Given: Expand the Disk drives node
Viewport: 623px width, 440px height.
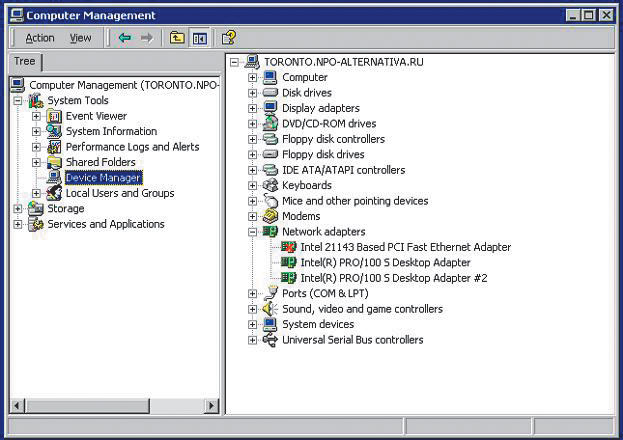Looking at the screenshot, I should [253, 93].
